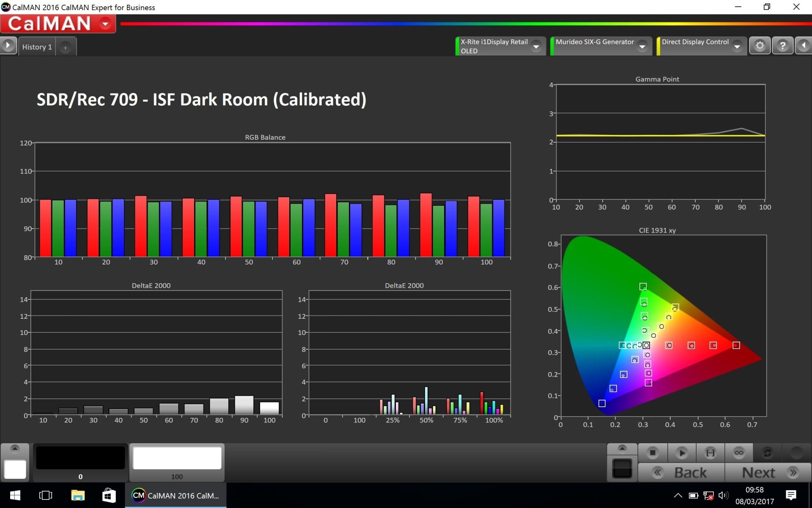
Task: Click the read series bracket icon
Action: tap(710, 453)
